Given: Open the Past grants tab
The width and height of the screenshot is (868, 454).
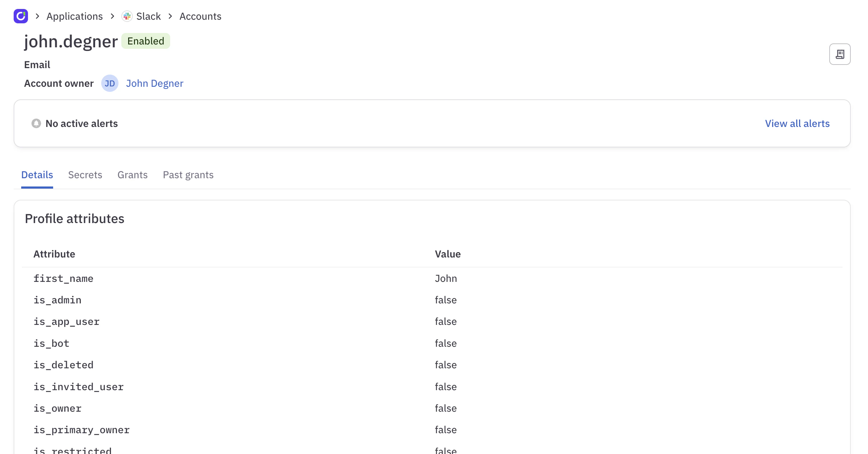Looking at the screenshot, I should [188, 175].
